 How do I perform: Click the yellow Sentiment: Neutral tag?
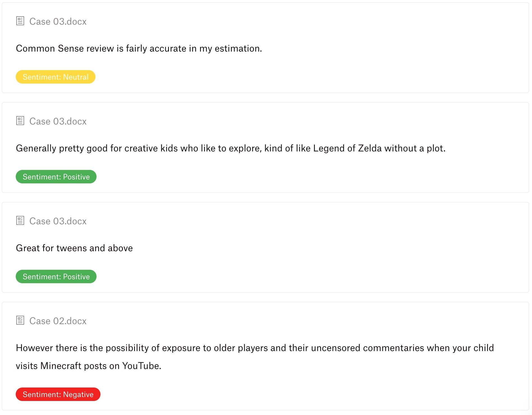(56, 77)
